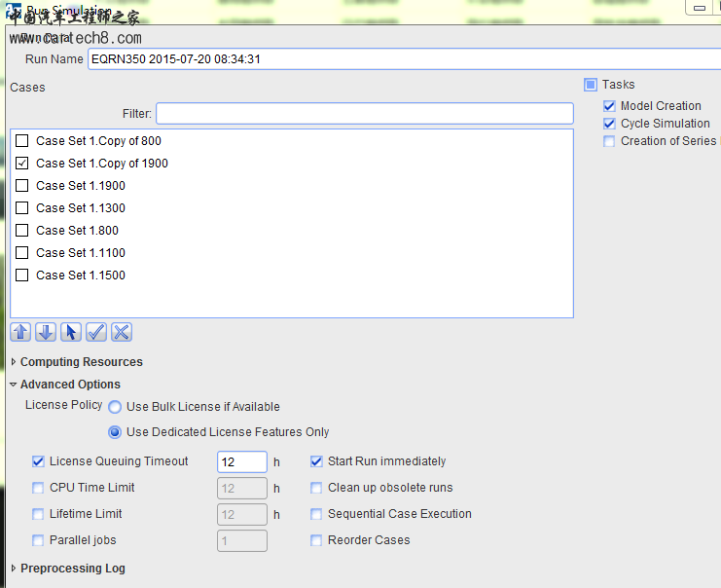This screenshot has height=588, width=721.
Task: Move selected case up with the up arrow
Action: (20, 332)
